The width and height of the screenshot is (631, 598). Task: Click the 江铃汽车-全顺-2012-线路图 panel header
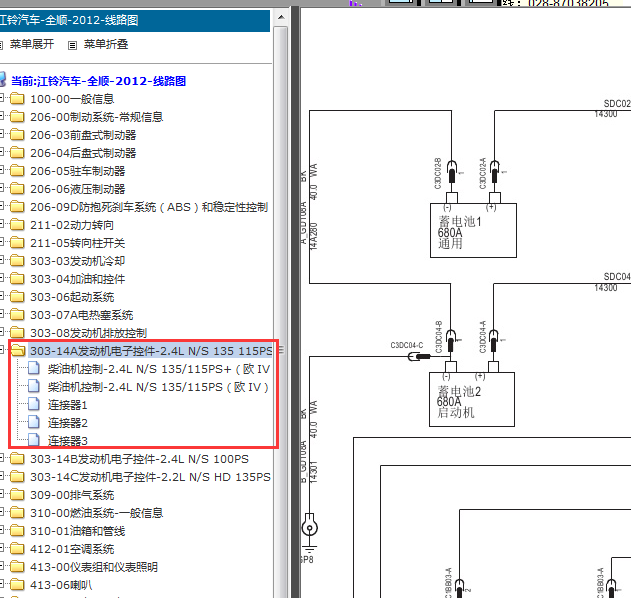point(135,20)
